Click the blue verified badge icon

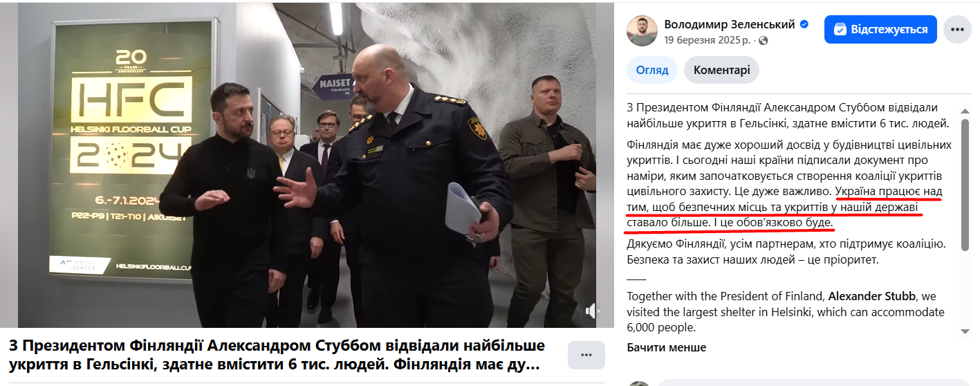click(804, 24)
